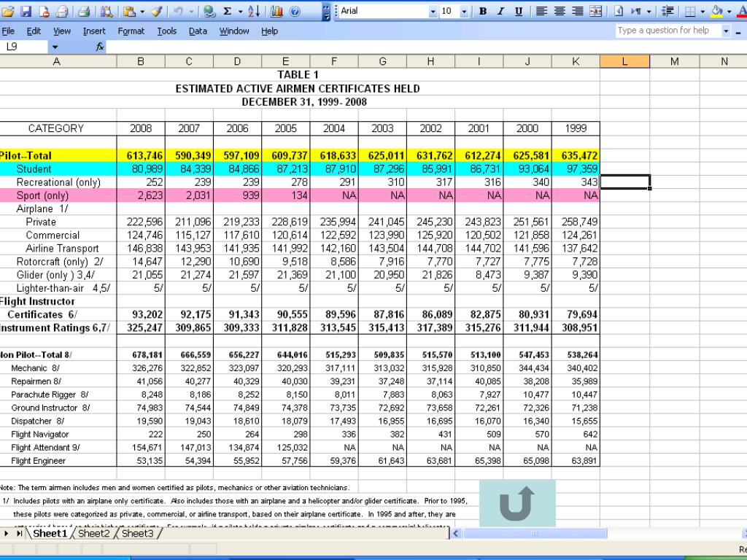The image size is (747, 560).
Task: Switch to the Sheet3 tab
Action: click(137, 533)
